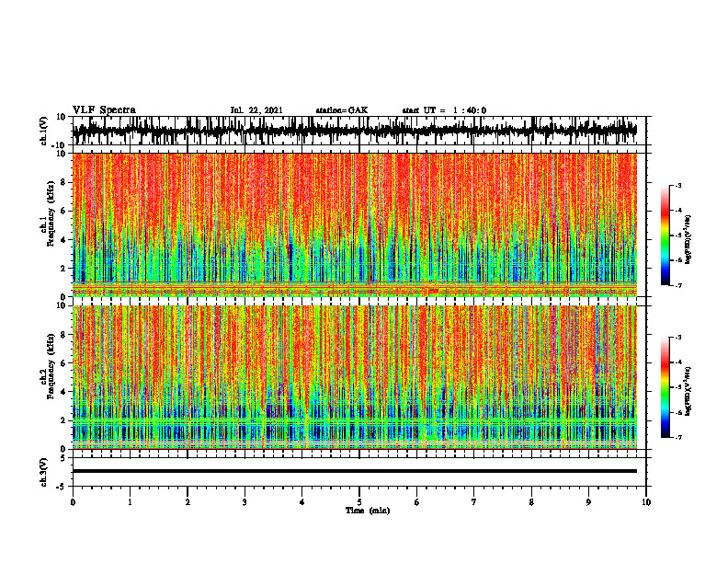Click the "4" kHz tick on ch.2 frequency axis
728x563 pixels.
[63, 392]
